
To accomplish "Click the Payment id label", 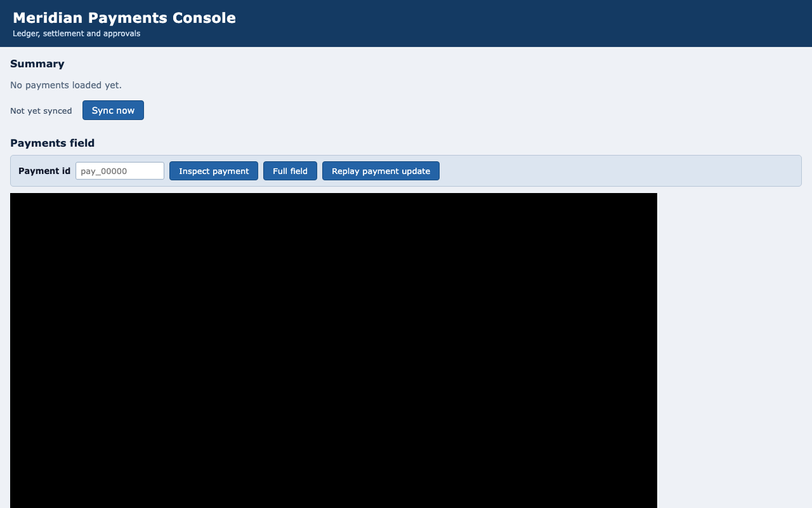I will click(45, 171).
